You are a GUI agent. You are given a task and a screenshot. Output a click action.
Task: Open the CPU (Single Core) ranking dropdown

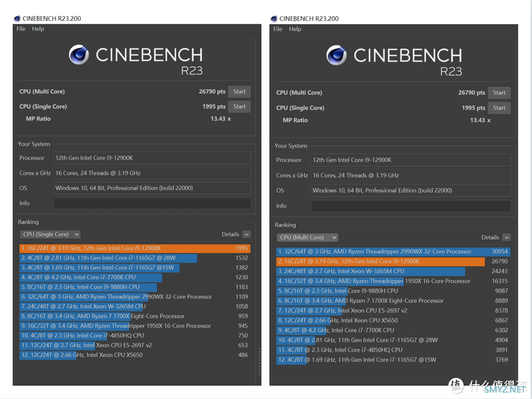point(51,234)
